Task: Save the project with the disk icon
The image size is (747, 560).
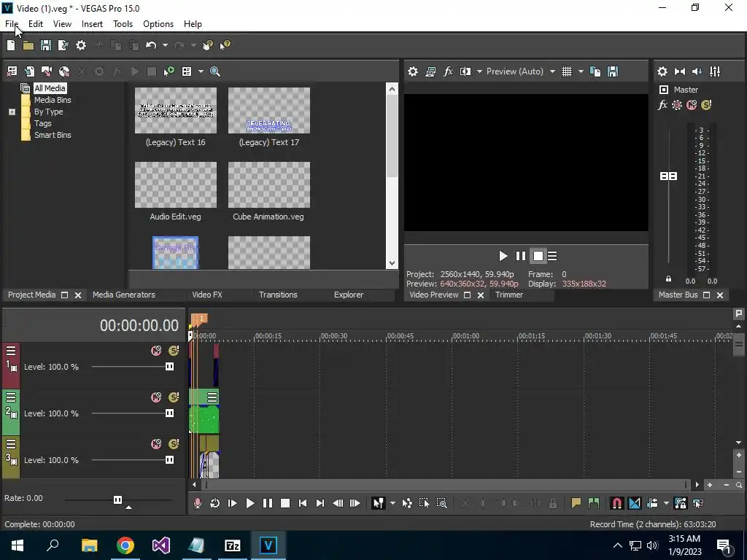Action: coord(46,45)
